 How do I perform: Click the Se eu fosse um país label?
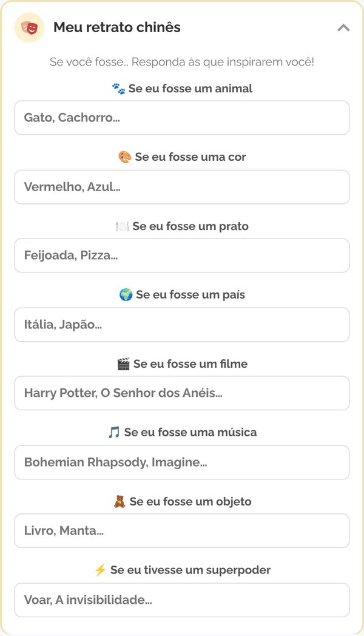tap(190, 294)
